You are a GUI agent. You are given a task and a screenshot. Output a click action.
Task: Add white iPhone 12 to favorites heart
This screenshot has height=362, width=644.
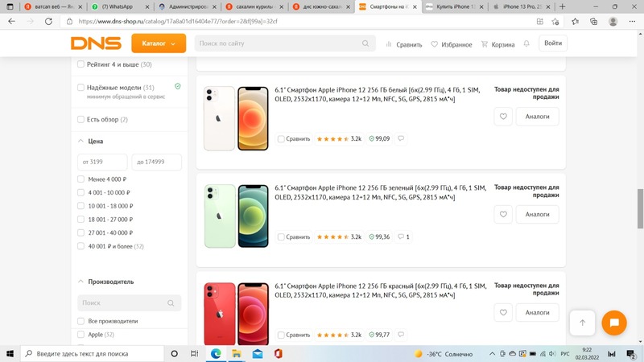(x=503, y=117)
